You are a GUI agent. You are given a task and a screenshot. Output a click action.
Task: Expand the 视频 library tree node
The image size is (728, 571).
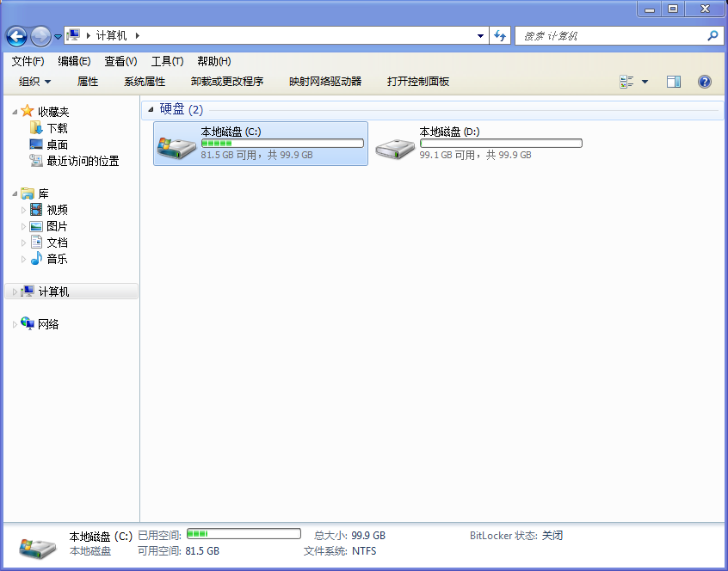tap(24, 210)
